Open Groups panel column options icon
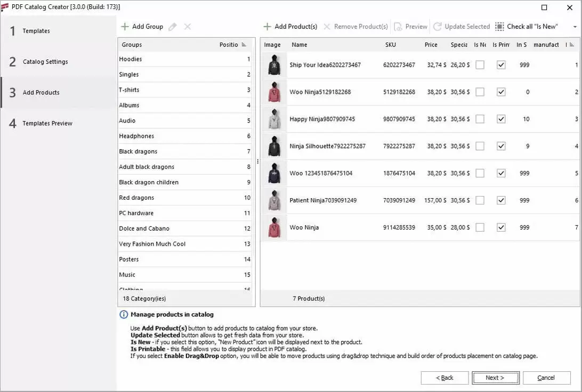 [244, 45]
